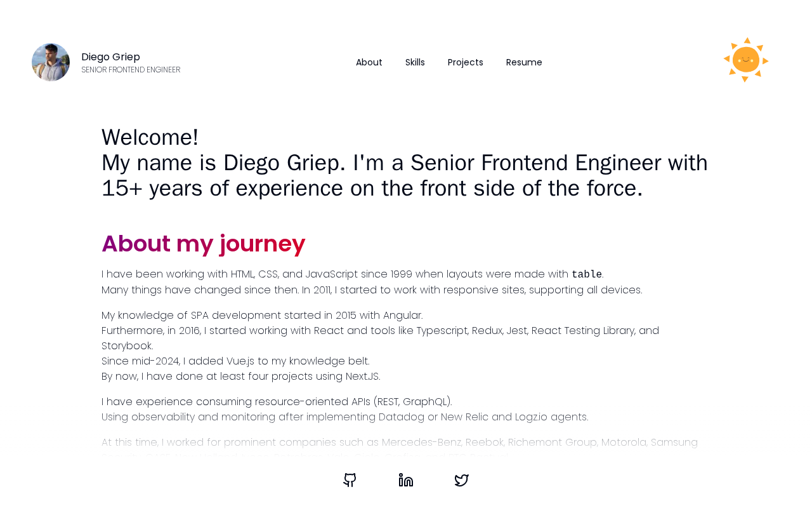Screen dimensions: 812x508
Task: Click the Diego Griep name in header
Action: click(111, 57)
